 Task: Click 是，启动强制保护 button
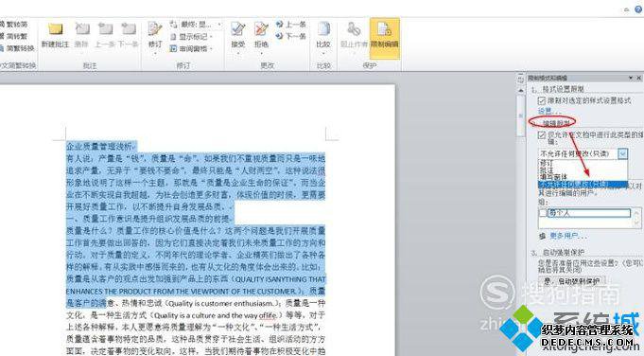[x=572, y=281]
